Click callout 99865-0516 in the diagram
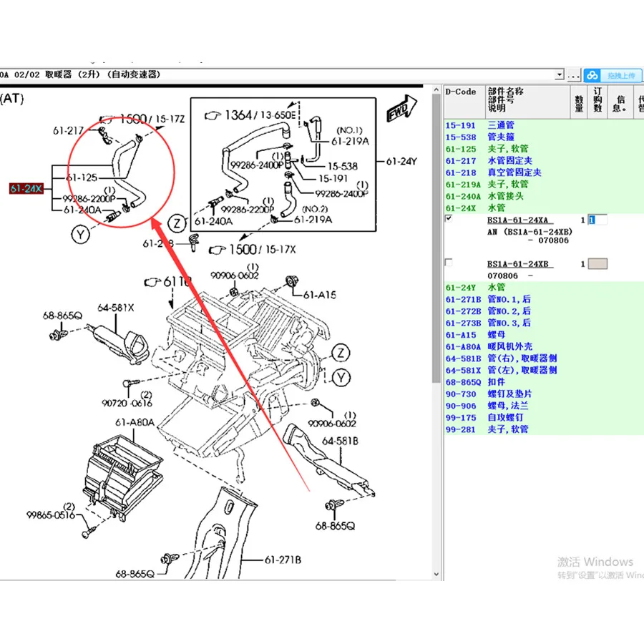Viewport: 644px width, 644px height. [x=51, y=514]
